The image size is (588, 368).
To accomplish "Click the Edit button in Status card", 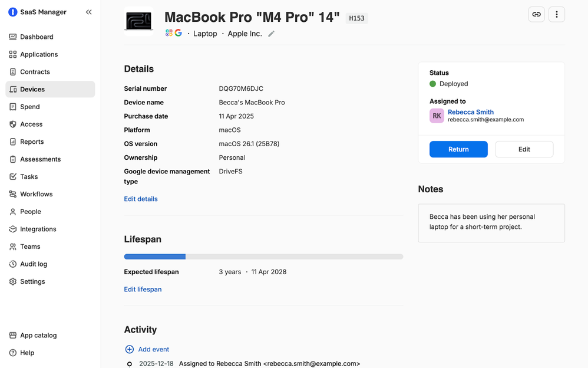I will point(524,149).
